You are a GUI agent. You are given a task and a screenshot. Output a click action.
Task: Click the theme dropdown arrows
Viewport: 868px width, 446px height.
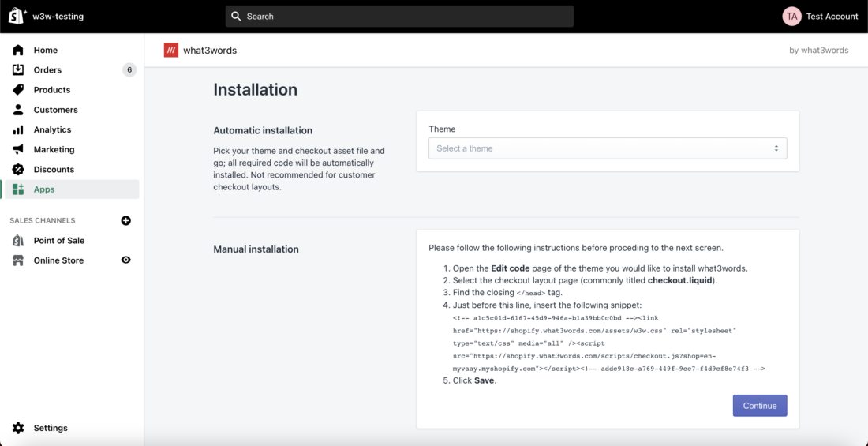(776, 148)
